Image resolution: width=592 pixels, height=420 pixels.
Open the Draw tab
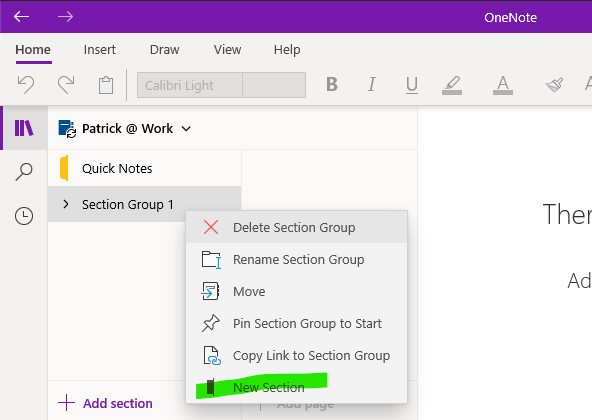click(164, 49)
